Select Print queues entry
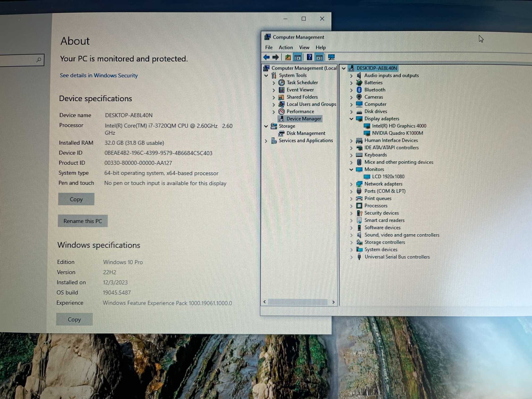The width and height of the screenshot is (532, 399). pyautogui.click(x=378, y=198)
